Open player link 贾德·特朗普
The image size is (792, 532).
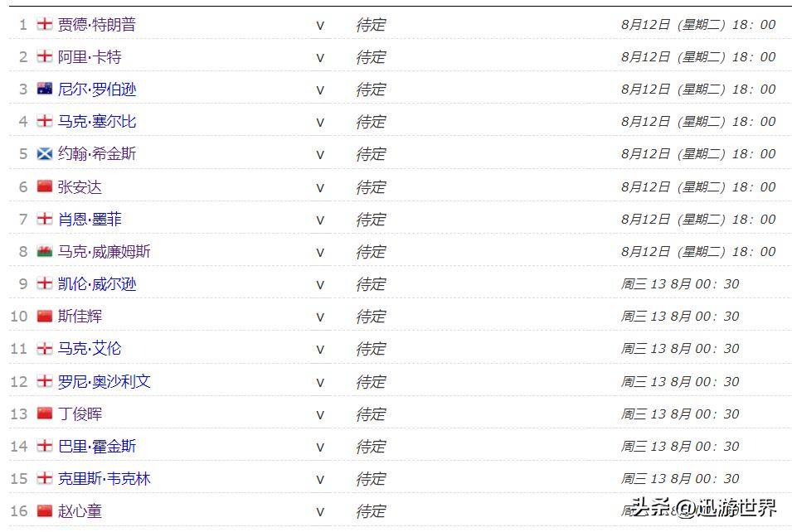[96, 24]
